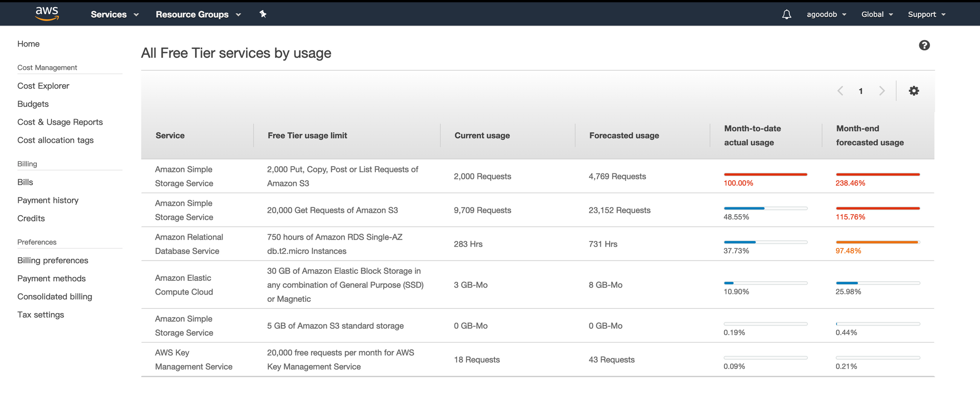980x394 pixels.
Task: Open the help question mark icon
Action: pyautogui.click(x=924, y=45)
